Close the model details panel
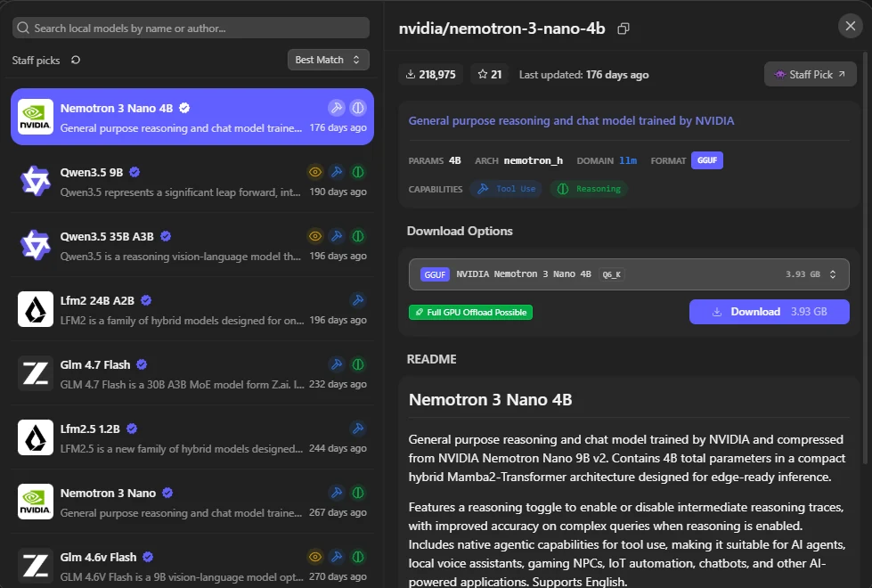Viewport: 872px width, 588px height. tap(851, 26)
